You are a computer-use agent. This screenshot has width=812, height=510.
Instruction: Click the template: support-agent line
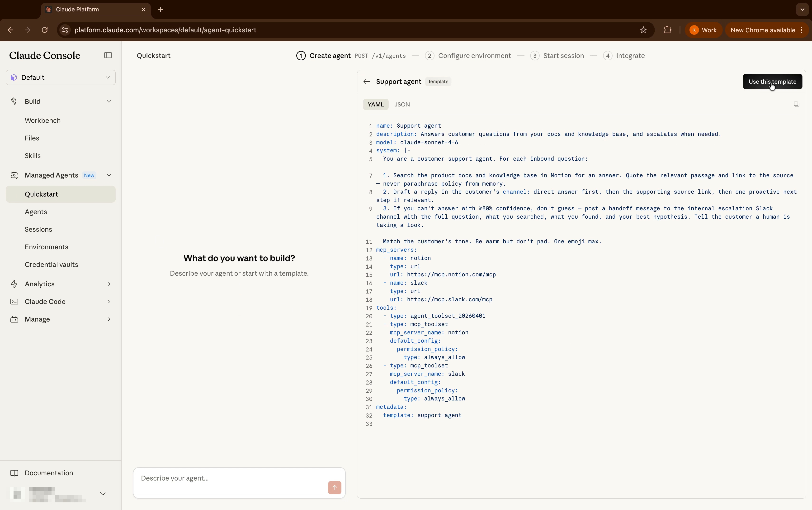422,415
